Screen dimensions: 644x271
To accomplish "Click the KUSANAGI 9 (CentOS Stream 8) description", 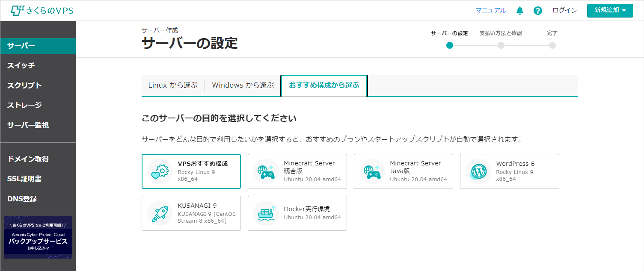I will (207, 218).
